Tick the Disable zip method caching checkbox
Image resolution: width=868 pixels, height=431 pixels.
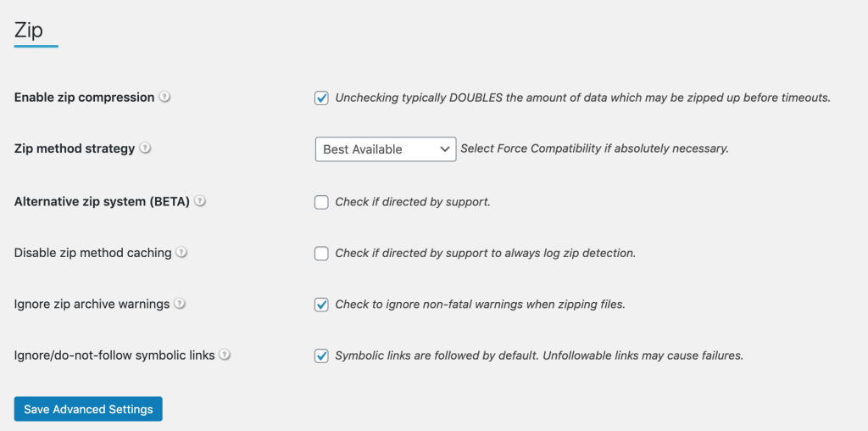pos(321,254)
